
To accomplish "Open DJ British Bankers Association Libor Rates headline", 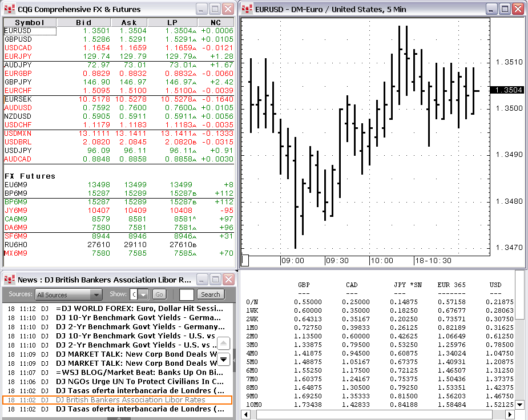I will pos(138,400).
